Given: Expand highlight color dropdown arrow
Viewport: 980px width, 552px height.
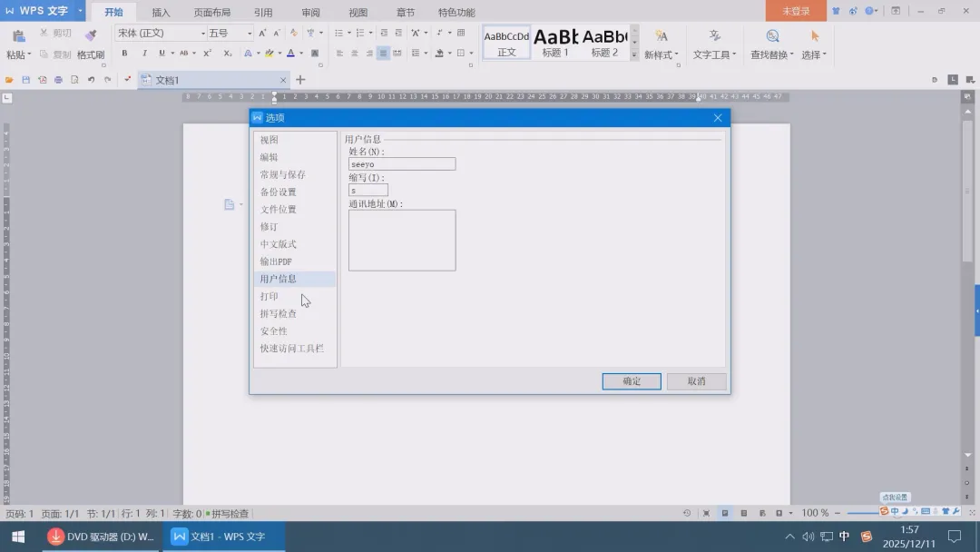Looking at the screenshot, I should 279,54.
